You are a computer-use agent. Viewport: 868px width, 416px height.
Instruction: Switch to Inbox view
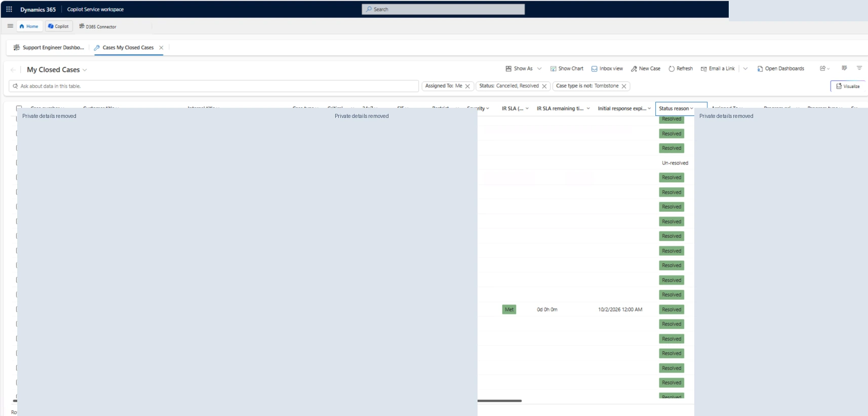(607, 69)
